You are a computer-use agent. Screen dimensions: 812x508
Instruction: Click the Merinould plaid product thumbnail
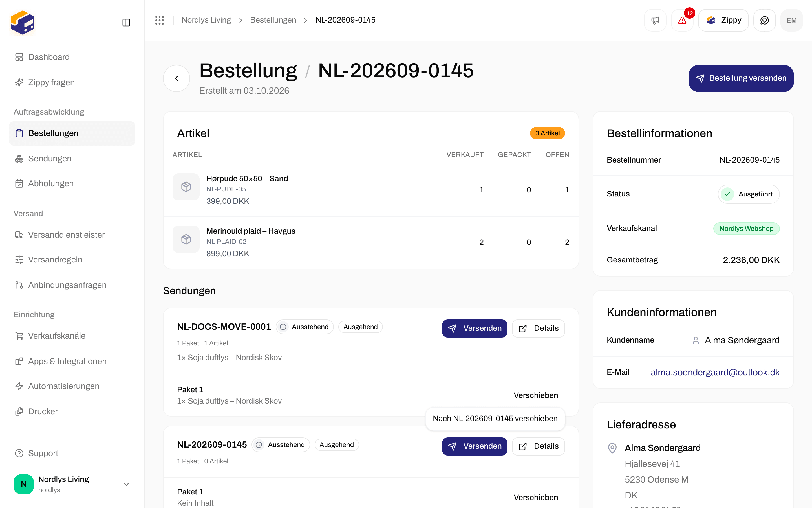(x=186, y=239)
